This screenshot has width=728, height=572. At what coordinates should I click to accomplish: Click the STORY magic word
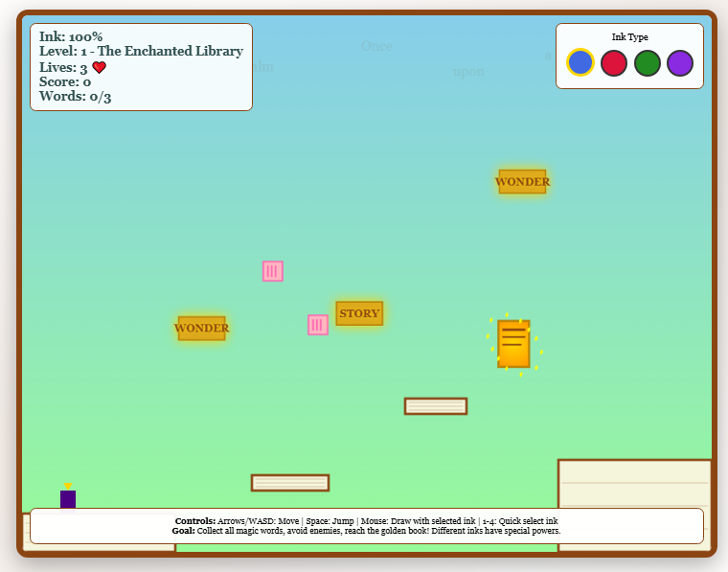[359, 313]
